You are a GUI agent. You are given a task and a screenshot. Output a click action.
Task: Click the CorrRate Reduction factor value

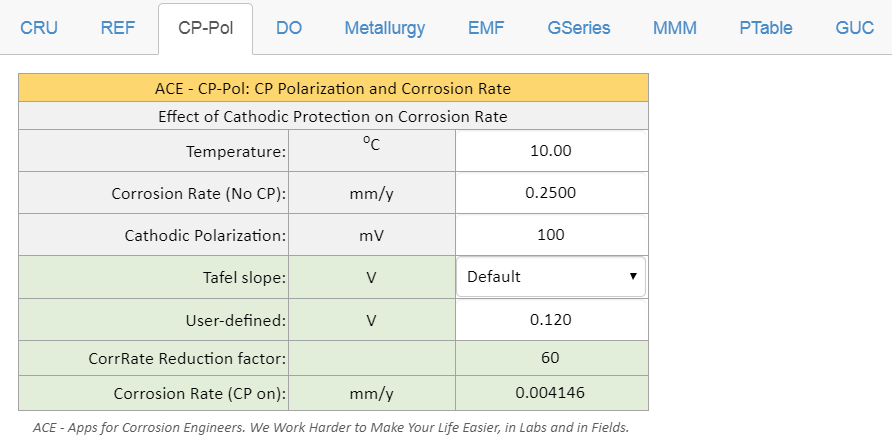tap(551, 358)
